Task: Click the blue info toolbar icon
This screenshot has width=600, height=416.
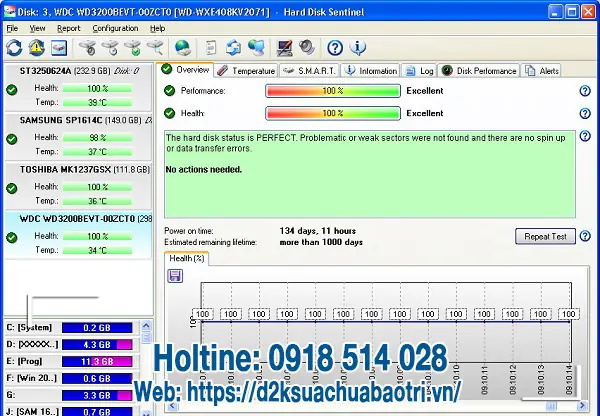Action: 358,48
